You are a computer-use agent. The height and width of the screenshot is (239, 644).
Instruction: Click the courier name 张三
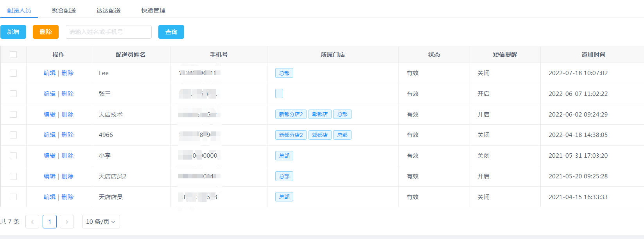click(105, 94)
